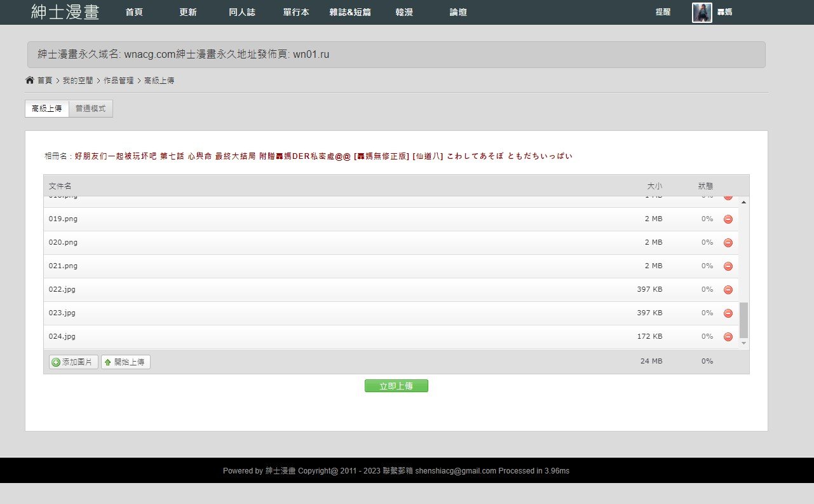814x504 pixels.
Task: Remove 019.png with its red delete icon
Action: (728, 219)
